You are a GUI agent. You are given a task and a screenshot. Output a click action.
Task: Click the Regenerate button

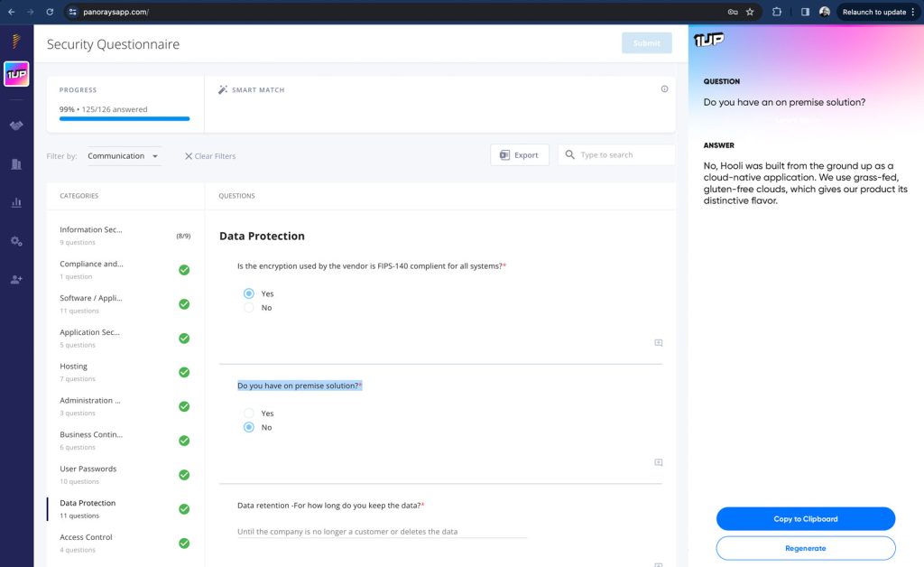click(806, 548)
